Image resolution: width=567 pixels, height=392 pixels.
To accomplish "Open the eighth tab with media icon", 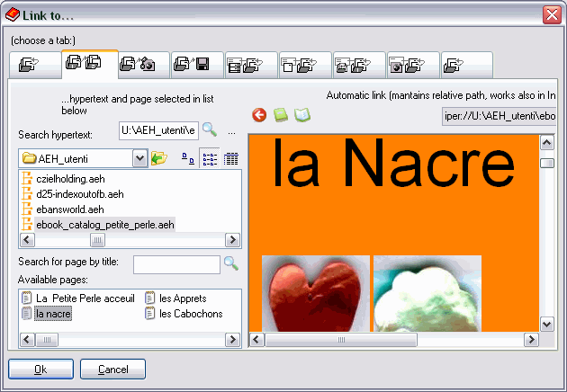I will (413, 65).
